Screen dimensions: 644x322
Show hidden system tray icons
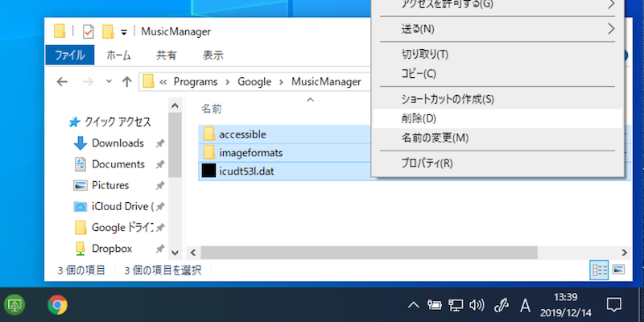click(x=413, y=305)
